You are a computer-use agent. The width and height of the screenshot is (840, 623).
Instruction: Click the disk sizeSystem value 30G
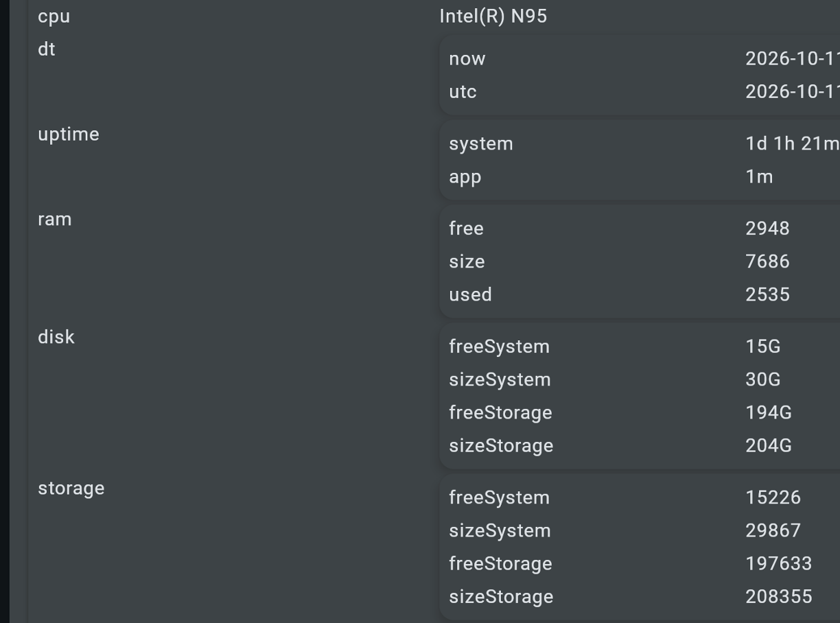(763, 379)
